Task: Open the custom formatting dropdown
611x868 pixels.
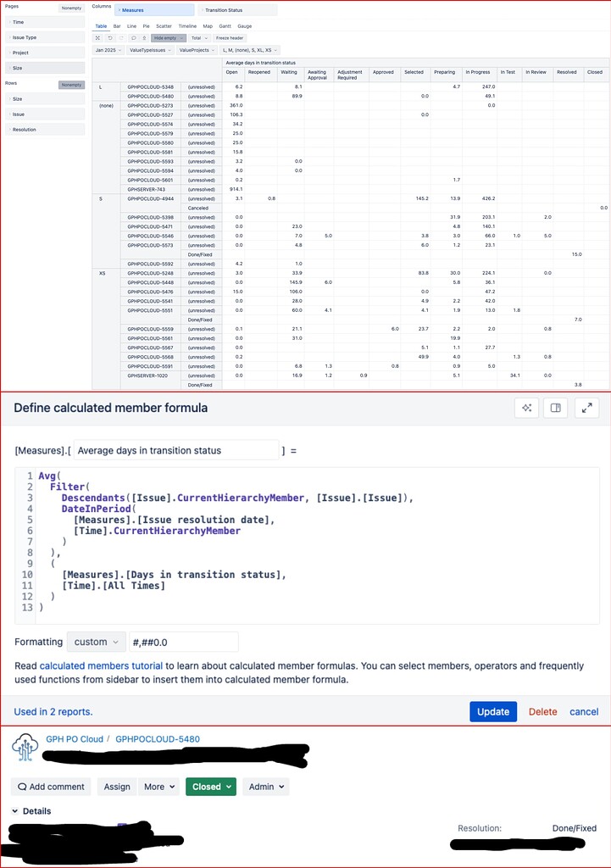Action: 97,643
